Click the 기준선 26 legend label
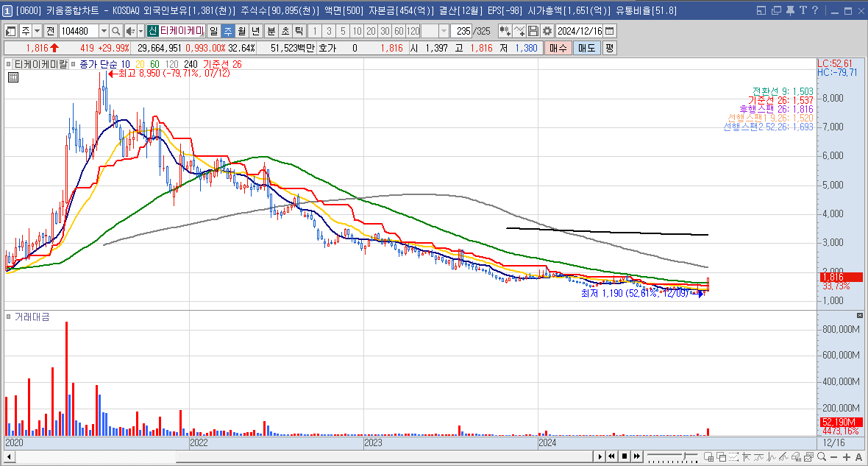 223,64
